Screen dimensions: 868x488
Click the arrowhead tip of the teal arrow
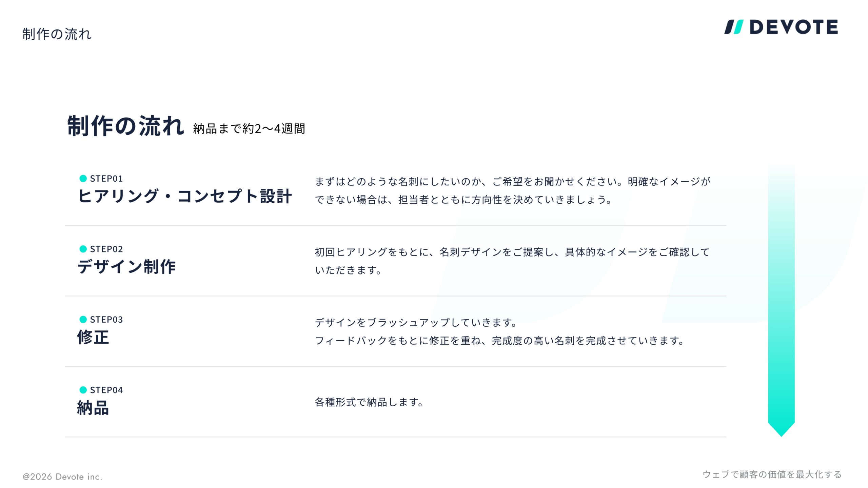[x=781, y=430]
